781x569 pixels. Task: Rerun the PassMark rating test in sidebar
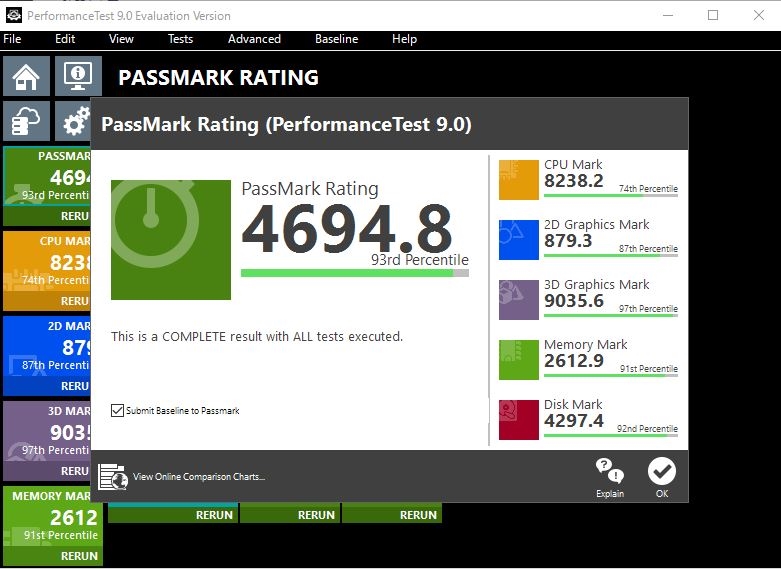tap(47, 216)
